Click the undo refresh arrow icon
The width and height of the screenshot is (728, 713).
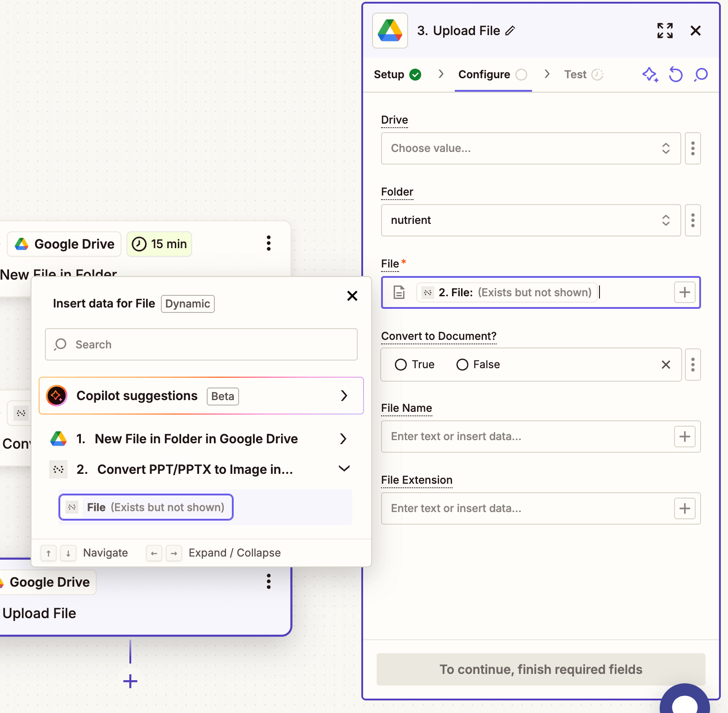(675, 75)
